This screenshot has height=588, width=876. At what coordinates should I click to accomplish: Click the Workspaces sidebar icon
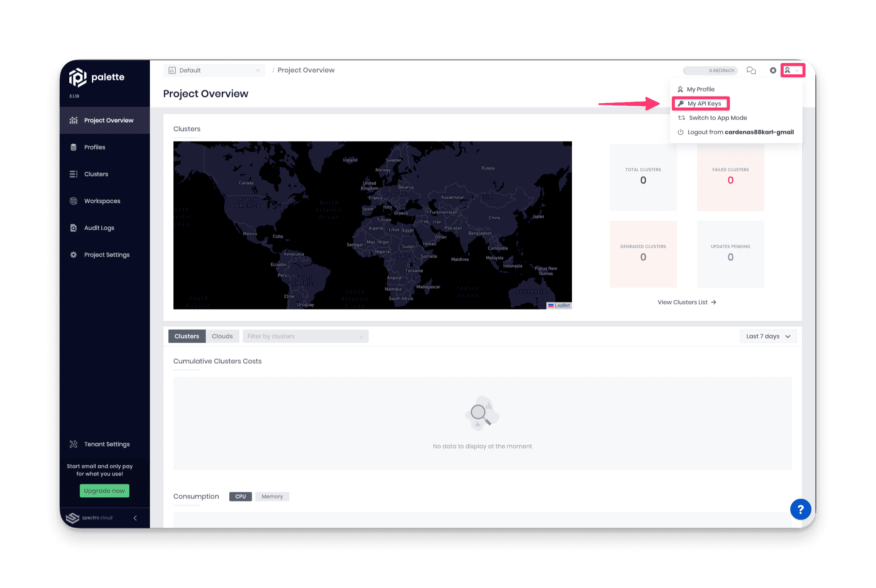tap(74, 201)
